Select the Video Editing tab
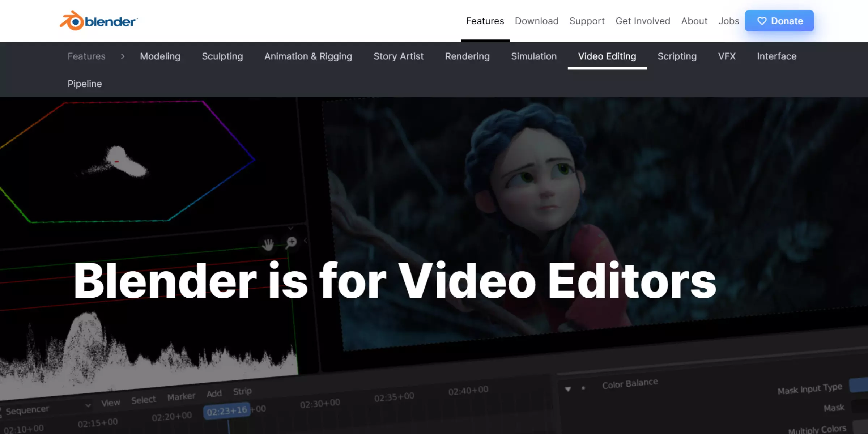This screenshot has width=868, height=434. (607, 56)
